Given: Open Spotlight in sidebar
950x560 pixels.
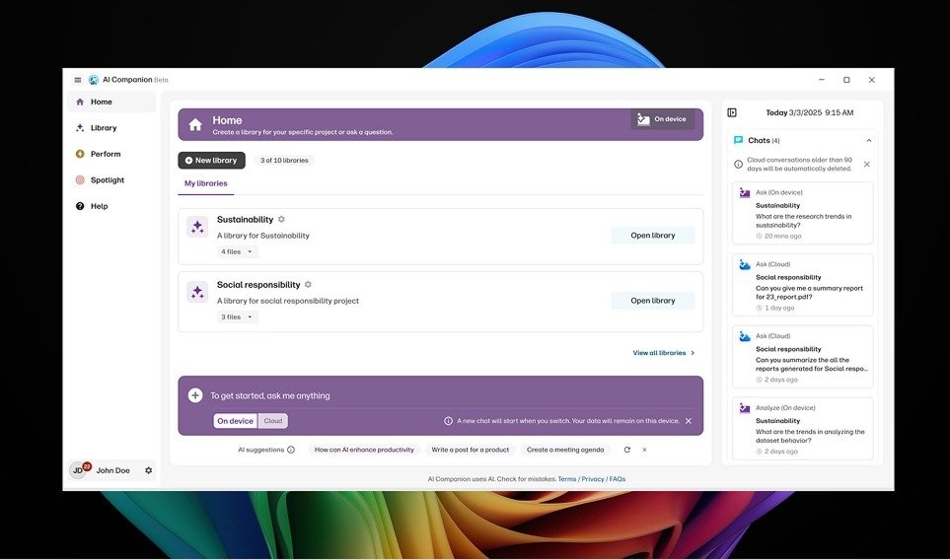Looking at the screenshot, I should coord(111,179).
